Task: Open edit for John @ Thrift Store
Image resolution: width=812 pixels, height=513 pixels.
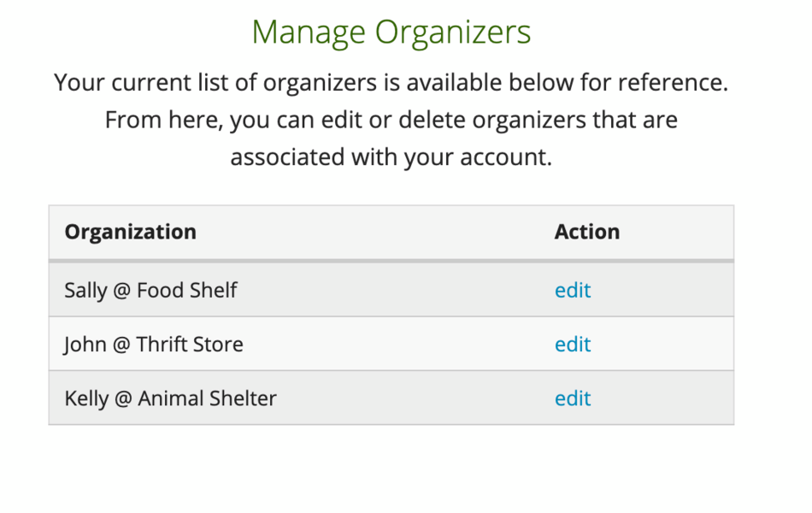Action: tap(572, 345)
